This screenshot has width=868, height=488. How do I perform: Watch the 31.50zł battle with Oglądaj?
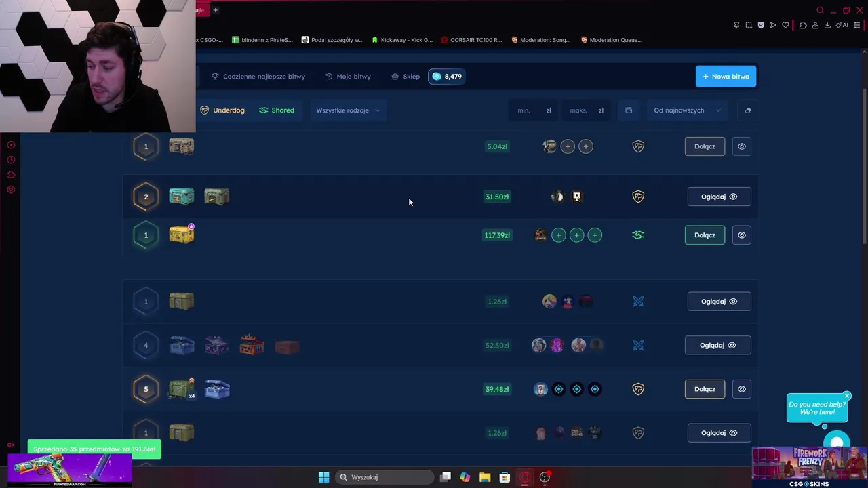[719, 197]
